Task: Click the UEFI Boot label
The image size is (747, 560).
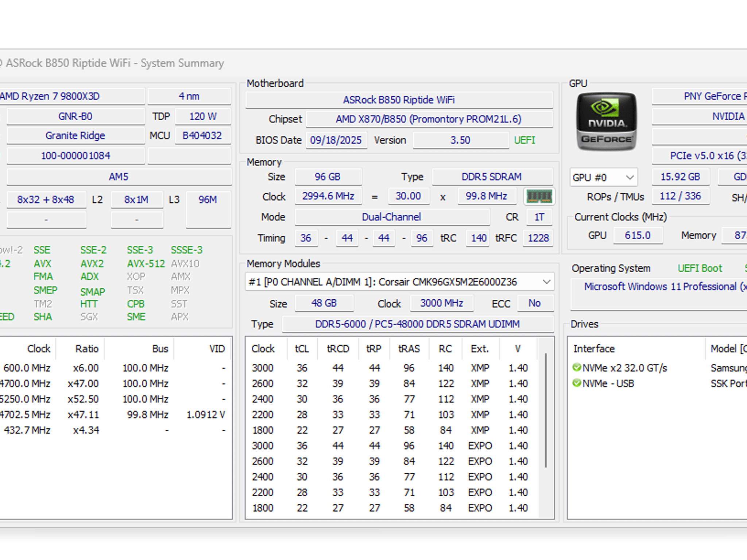Action: (x=700, y=268)
